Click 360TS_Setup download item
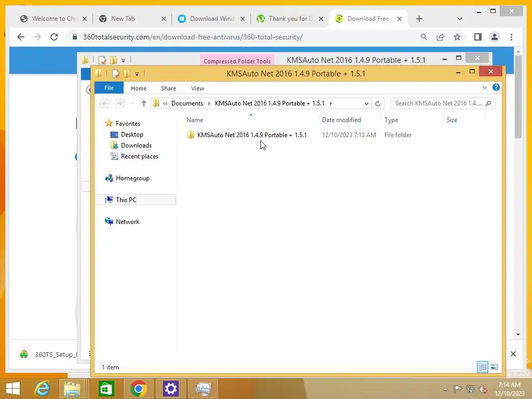 pyautogui.click(x=47, y=354)
